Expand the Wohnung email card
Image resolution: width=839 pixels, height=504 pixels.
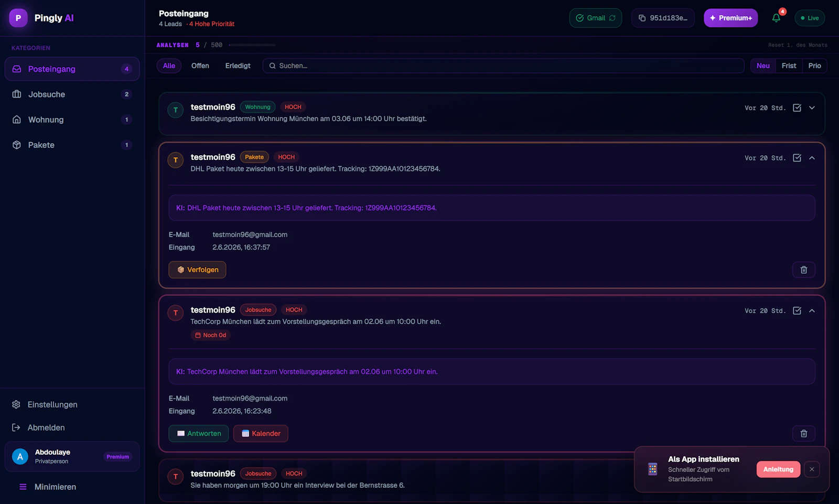[x=812, y=108]
